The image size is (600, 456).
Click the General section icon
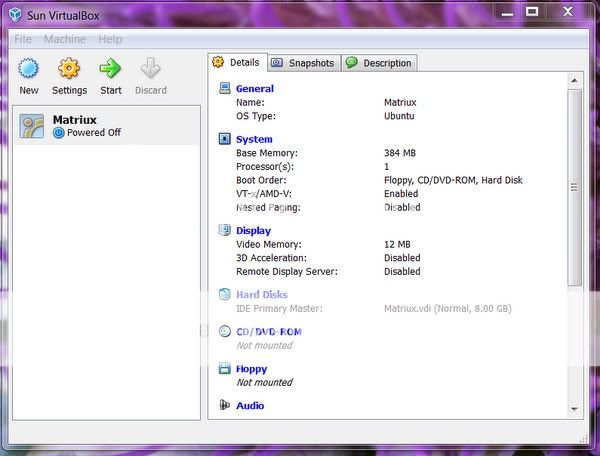(225, 88)
